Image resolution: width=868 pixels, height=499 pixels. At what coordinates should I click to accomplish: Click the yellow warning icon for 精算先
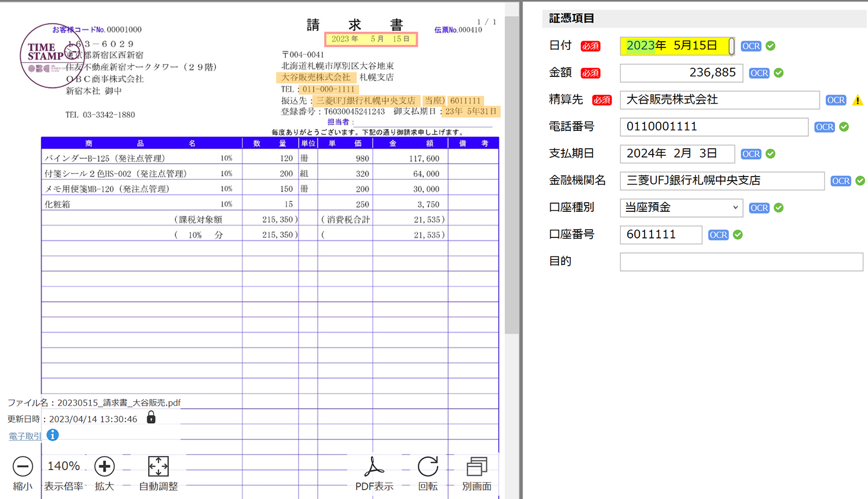(x=858, y=100)
